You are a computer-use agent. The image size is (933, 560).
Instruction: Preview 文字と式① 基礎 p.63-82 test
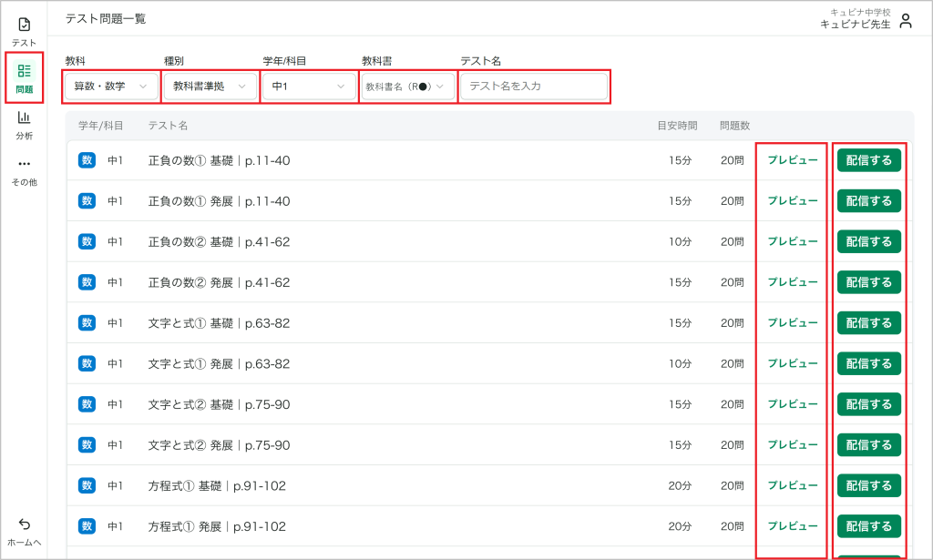[x=793, y=323]
